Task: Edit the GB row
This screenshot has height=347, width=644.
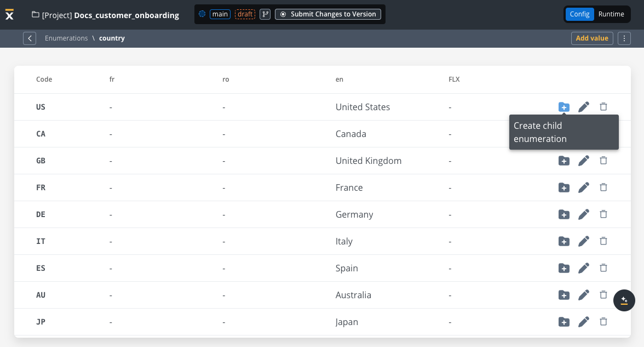Action: tap(584, 161)
